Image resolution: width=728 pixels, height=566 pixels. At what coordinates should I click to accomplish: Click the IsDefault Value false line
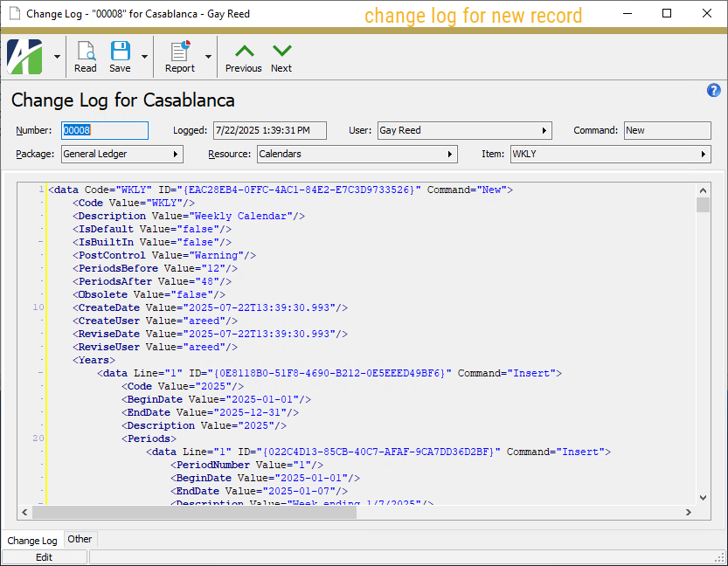tap(152, 229)
